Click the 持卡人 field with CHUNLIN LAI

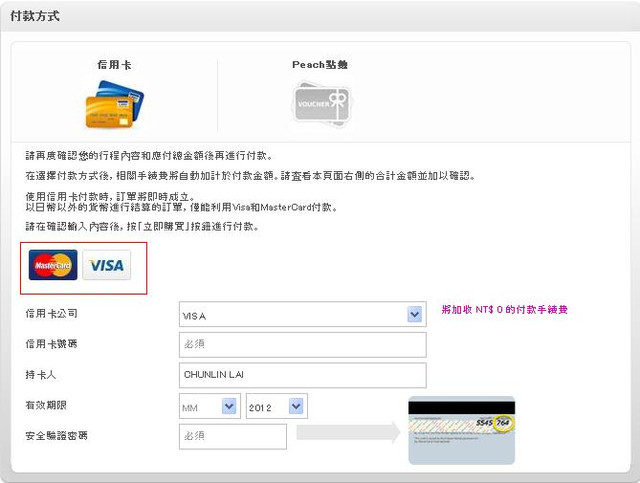(x=302, y=375)
